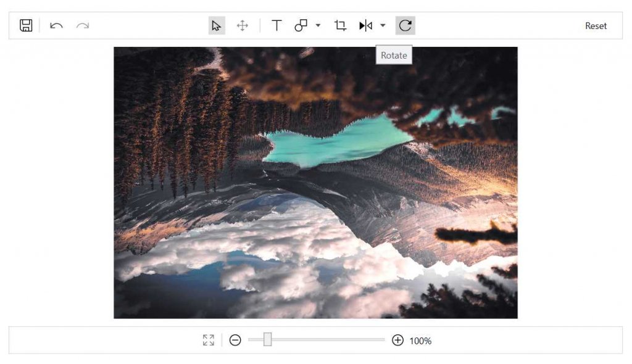This screenshot has height=364, width=632.
Task: Reset all image edits
Action: point(596,25)
